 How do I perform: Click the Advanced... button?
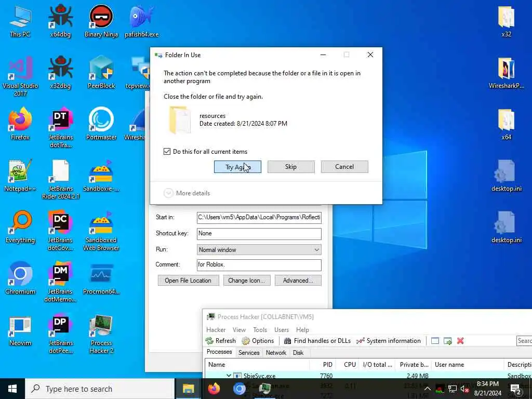point(298,281)
